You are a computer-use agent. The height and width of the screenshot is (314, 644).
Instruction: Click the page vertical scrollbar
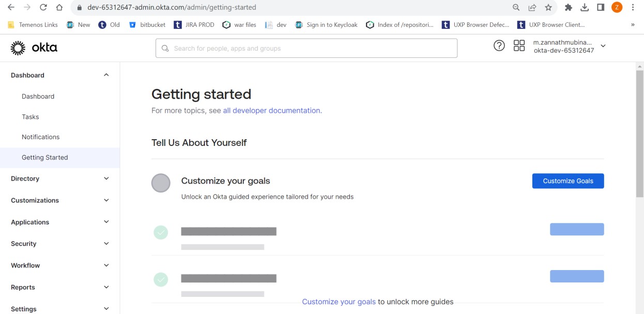[639, 133]
